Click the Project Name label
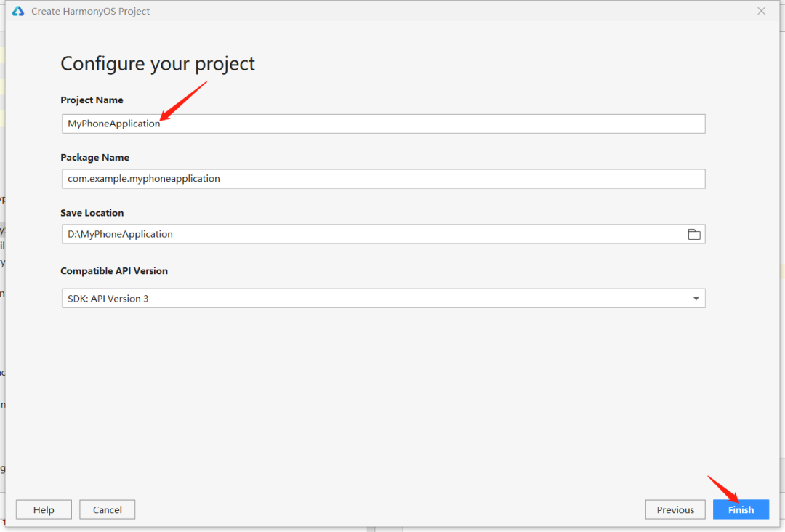This screenshot has height=532, width=785. coord(92,100)
